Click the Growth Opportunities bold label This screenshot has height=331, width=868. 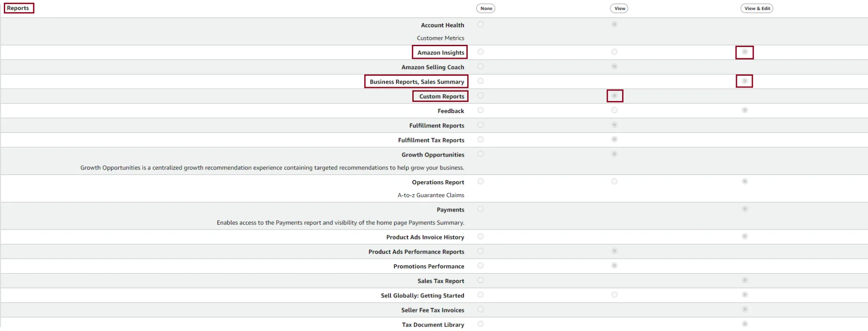click(x=433, y=155)
